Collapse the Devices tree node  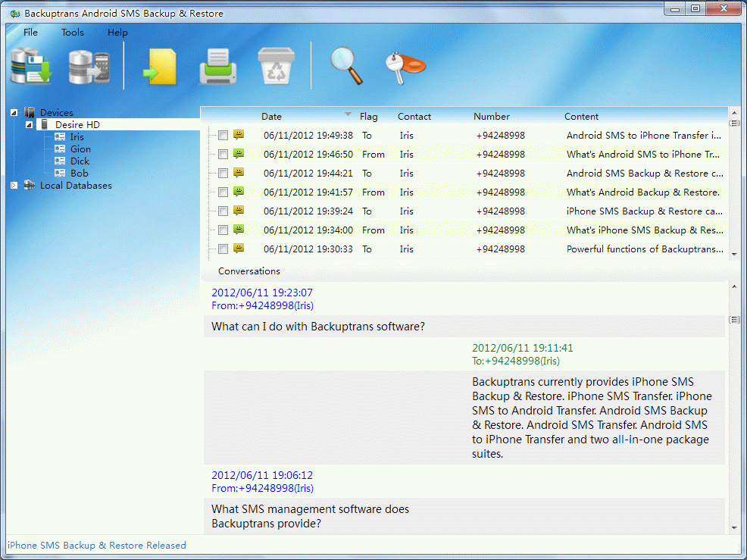pyautogui.click(x=12, y=112)
